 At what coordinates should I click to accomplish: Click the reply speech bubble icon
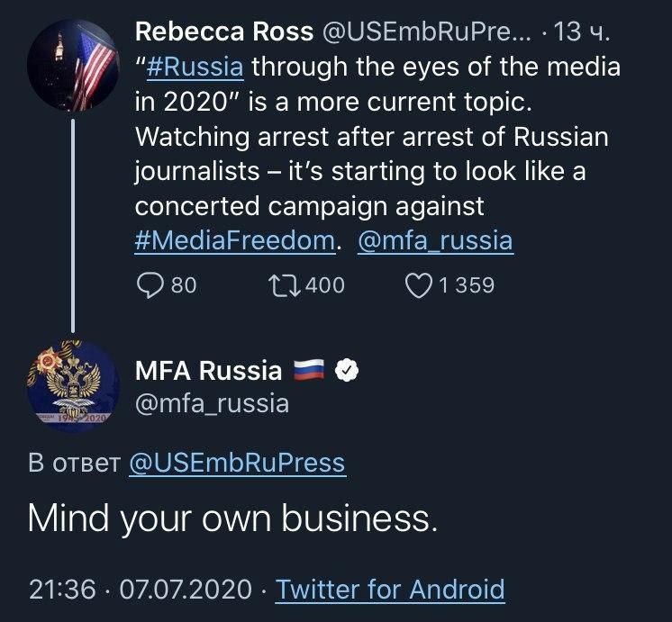pyautogui.click(x=149, y=285)
